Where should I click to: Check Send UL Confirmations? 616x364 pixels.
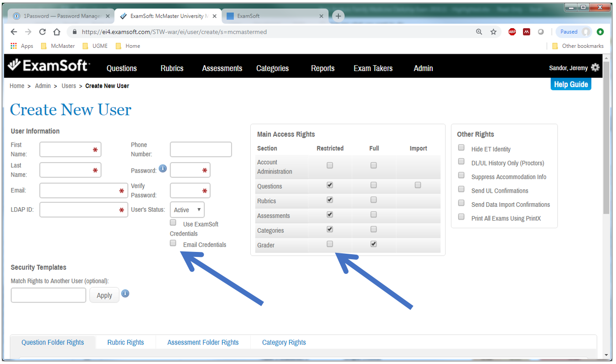(x=461, y=189)
